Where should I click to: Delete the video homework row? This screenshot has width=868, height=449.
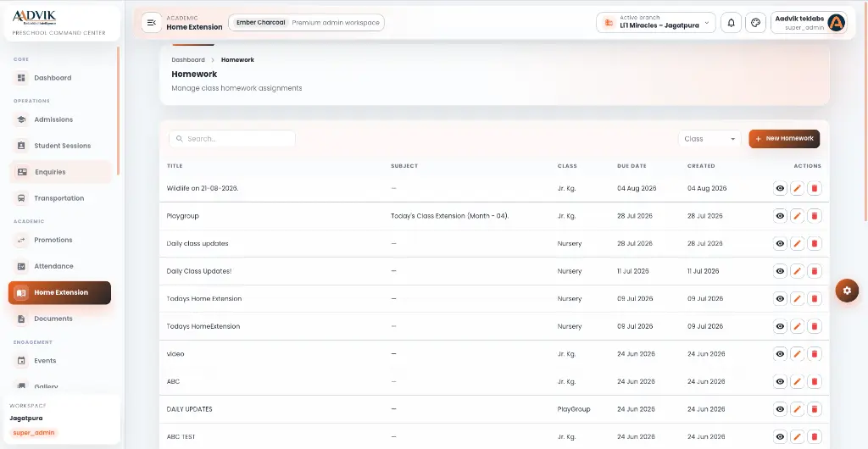[x=815, y=354]
